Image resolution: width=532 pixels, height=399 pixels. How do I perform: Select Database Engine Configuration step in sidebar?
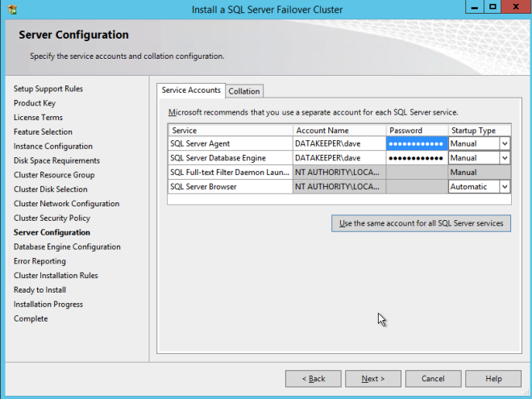click(67, 247)
